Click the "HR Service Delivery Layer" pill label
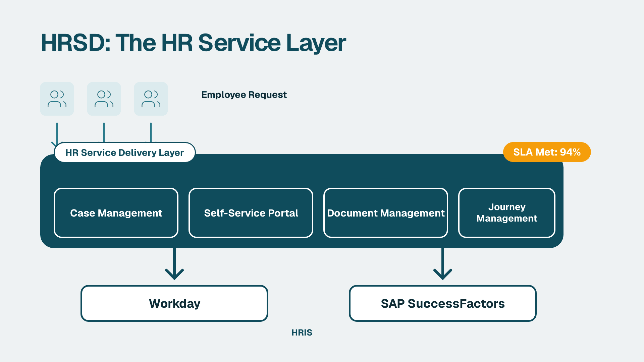The width and height of the screenshot is (644, 362). 125,153
